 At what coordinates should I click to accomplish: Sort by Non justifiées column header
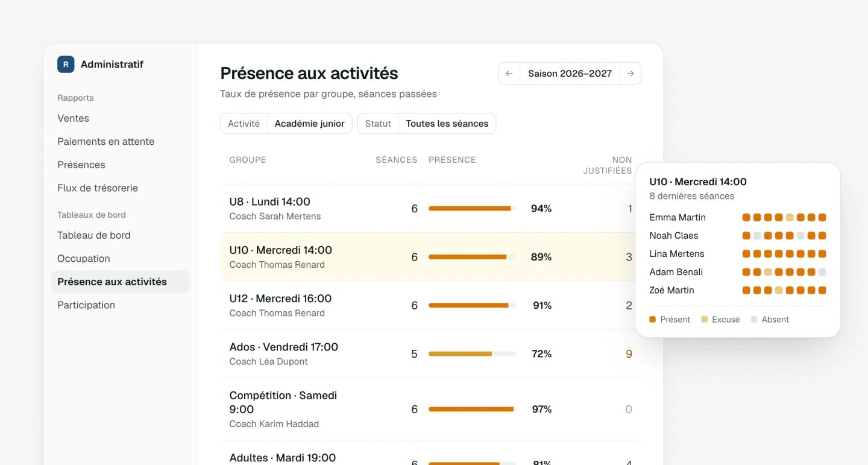[x=608, y=165]
